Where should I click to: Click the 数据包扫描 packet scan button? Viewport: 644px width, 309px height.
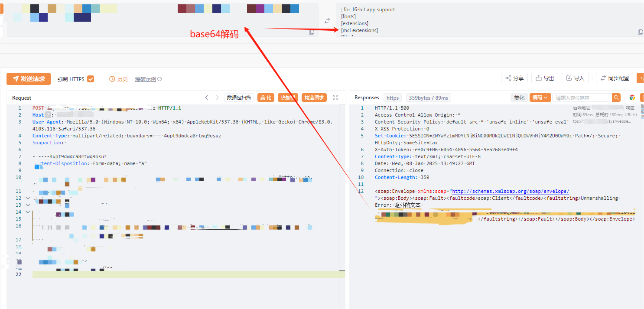point(239,98)
